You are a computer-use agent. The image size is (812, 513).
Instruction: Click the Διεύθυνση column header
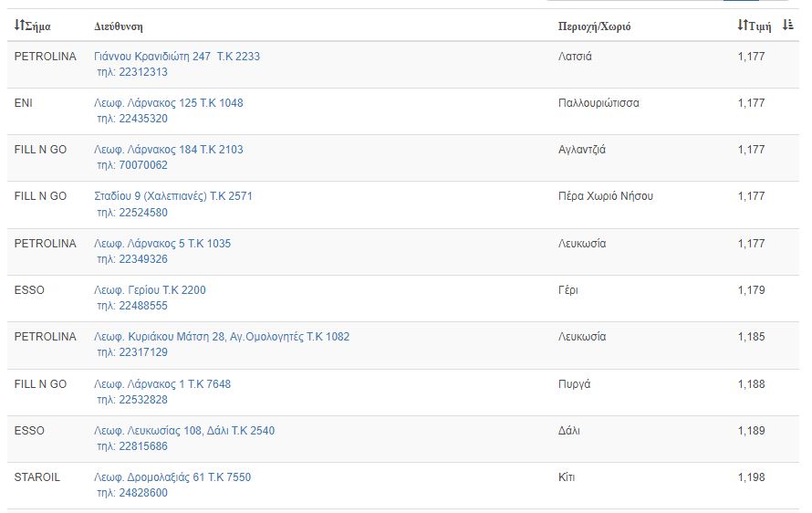coord(119,26)
